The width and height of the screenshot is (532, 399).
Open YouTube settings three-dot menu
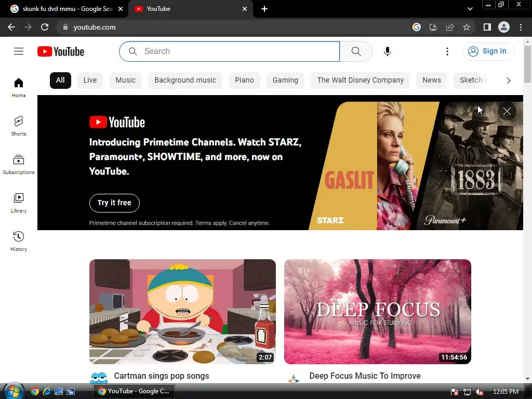(447, 51)
